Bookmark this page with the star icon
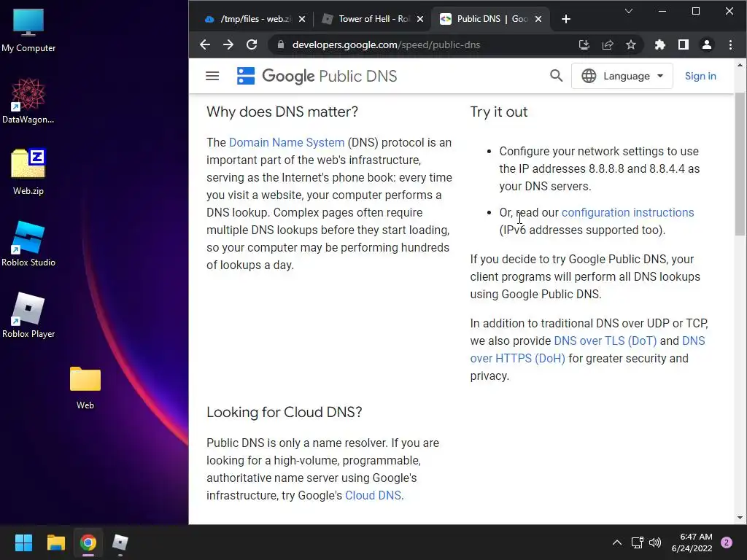Viewport: 747px width, 560px height. click(x=631, y=44)
